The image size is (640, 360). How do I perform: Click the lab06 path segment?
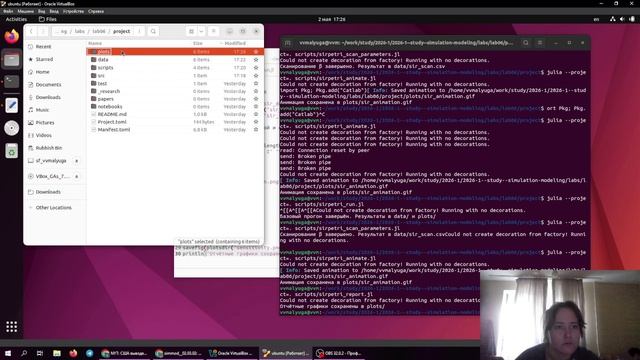pos(98,31)
